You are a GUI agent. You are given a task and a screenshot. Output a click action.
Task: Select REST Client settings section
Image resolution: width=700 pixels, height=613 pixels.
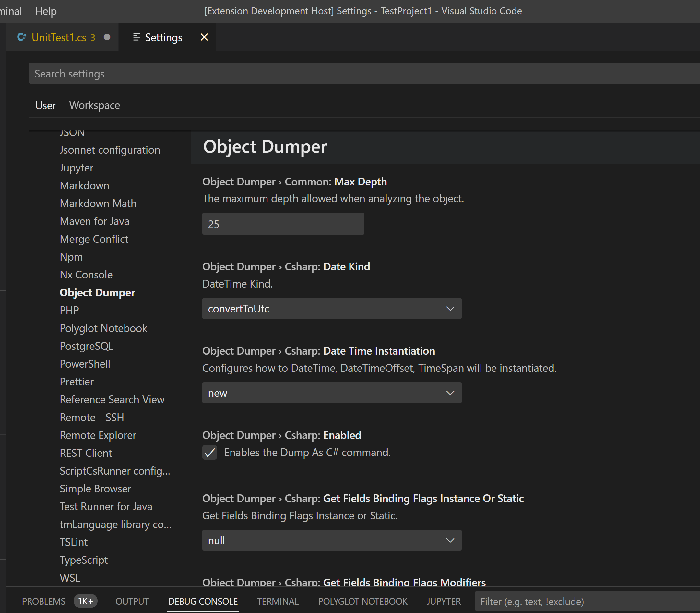(x=86, y=453)
